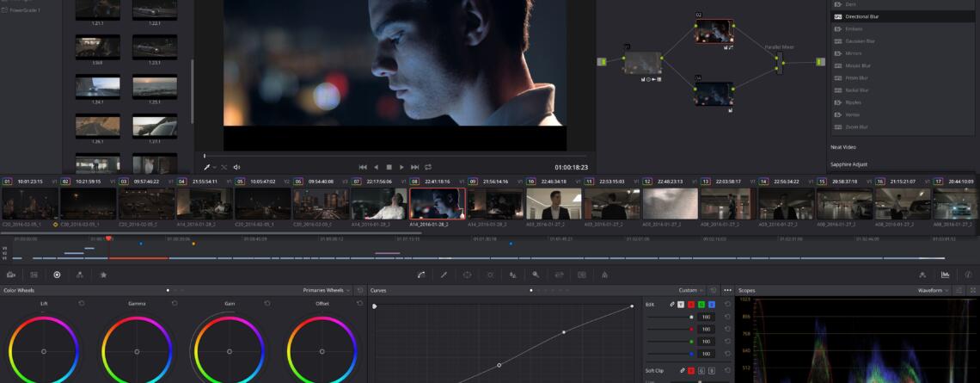Enable the Y luminance curve channel
980x383 pixels.
(681, 304)
